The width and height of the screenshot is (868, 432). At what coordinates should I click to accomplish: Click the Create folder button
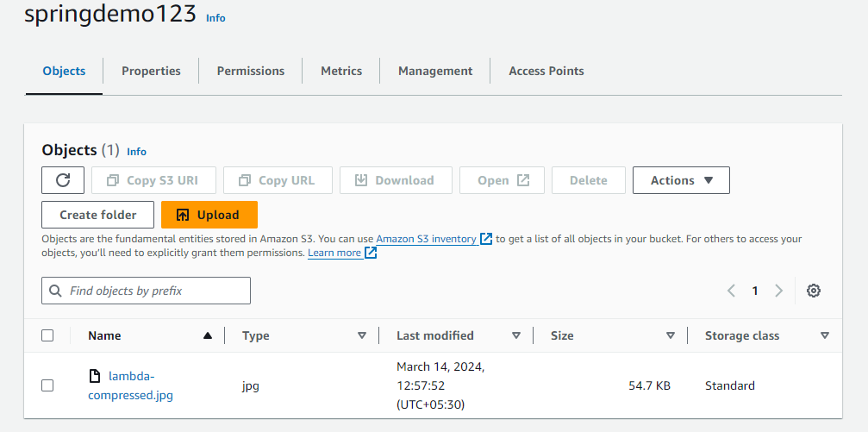pyautogui.click(x=97, y=215)
